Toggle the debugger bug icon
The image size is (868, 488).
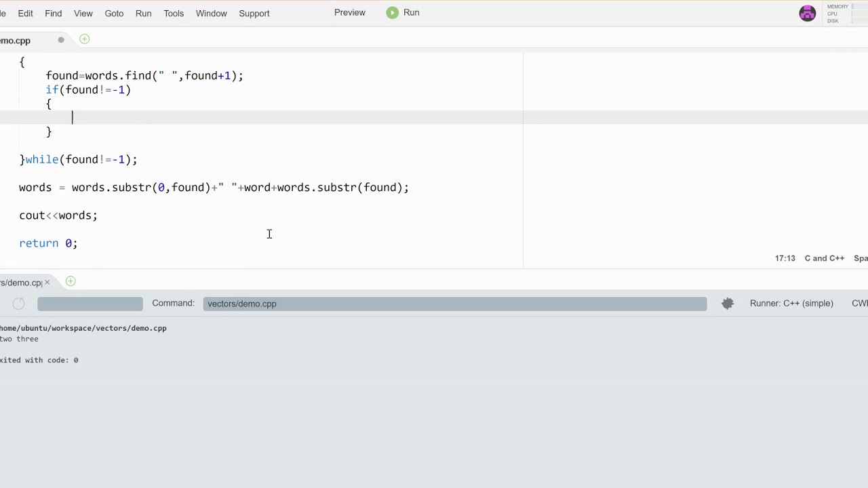click(x=727, y=304)
